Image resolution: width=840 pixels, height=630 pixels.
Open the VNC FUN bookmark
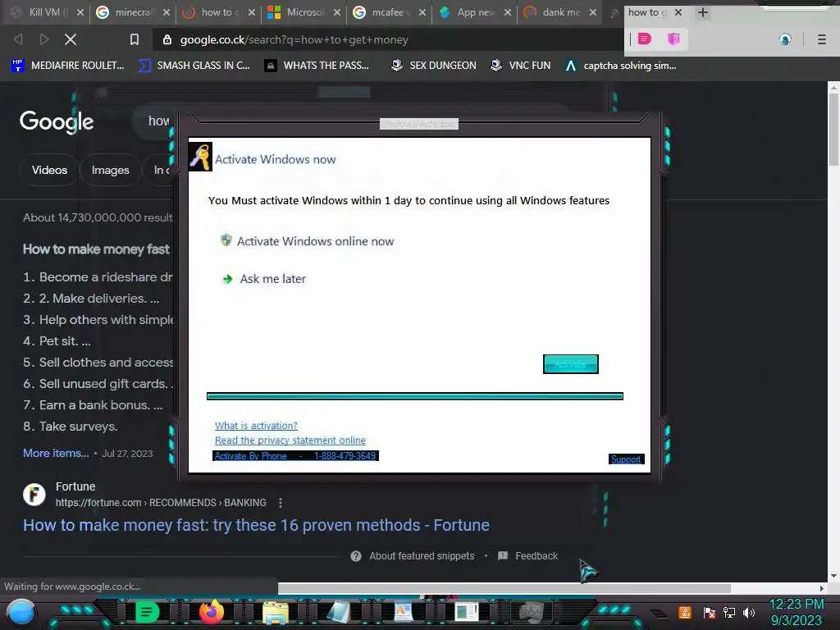tap(521, 66)
